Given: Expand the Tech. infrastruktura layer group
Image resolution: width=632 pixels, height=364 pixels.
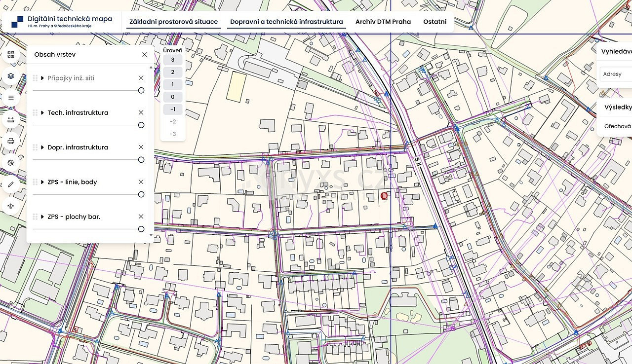Looking at the screenshot, I should (x=43, y=112).
